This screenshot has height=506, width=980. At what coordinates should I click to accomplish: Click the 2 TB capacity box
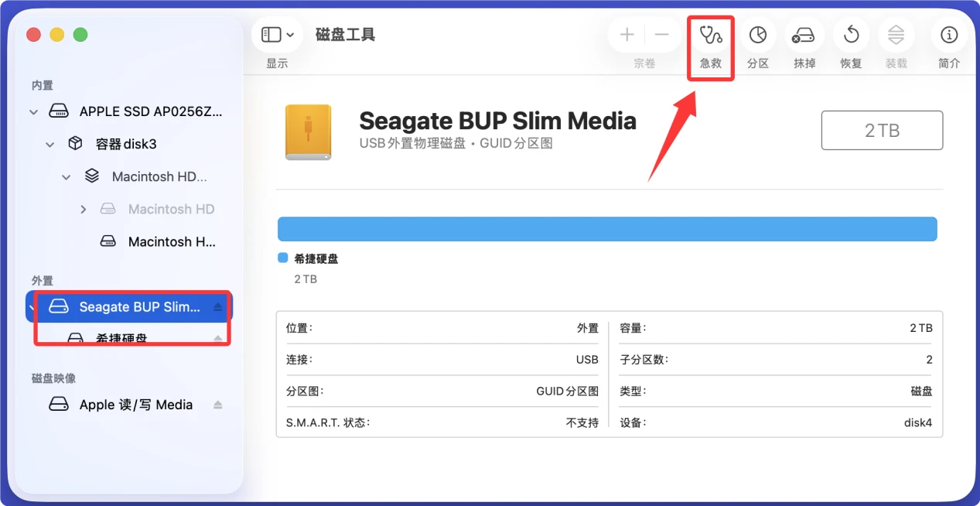pos(882,130)
